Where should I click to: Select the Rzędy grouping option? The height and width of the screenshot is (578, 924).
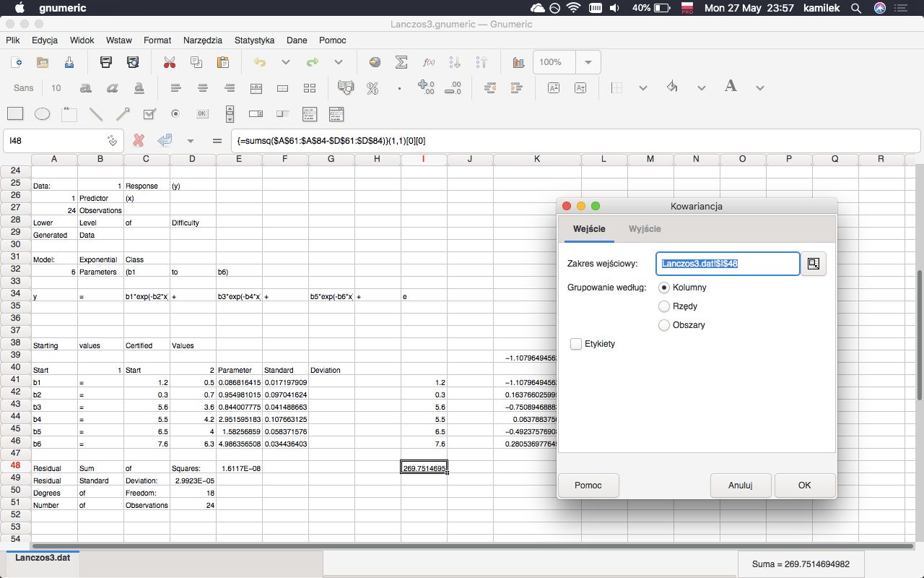tap(664, 306)
